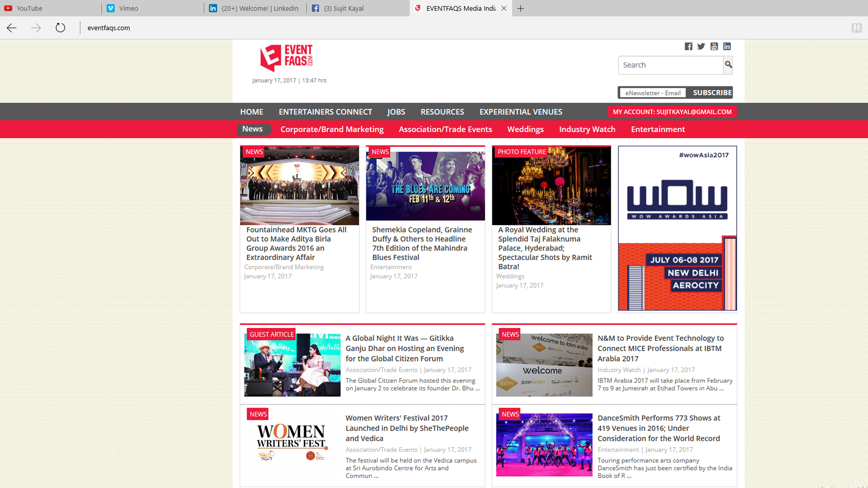Open Royal Wedding Taj Falaknuma headline
The width and height of the screenshot is (868, 488).
click(545, 248)
